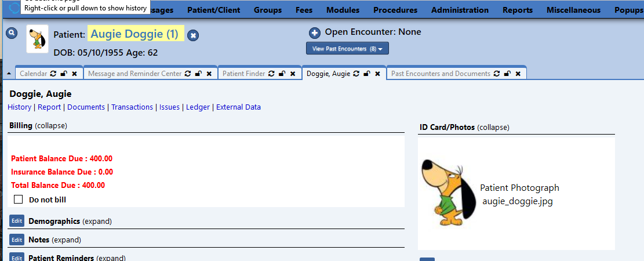Open the Fees menu
This screenshot has height=261, width=644.
(x=304, y=10)
